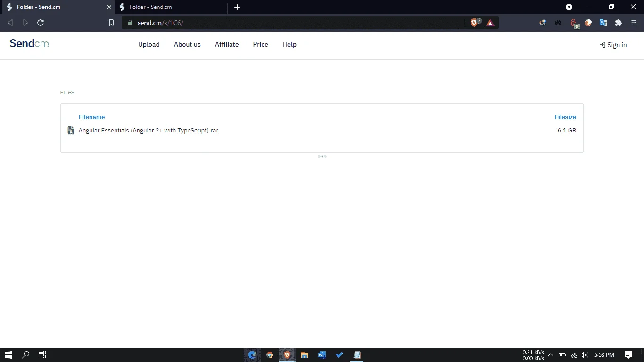Click the 6.1 GB file size value
Viewport: 644px width, 362px height.
[567, 131]
